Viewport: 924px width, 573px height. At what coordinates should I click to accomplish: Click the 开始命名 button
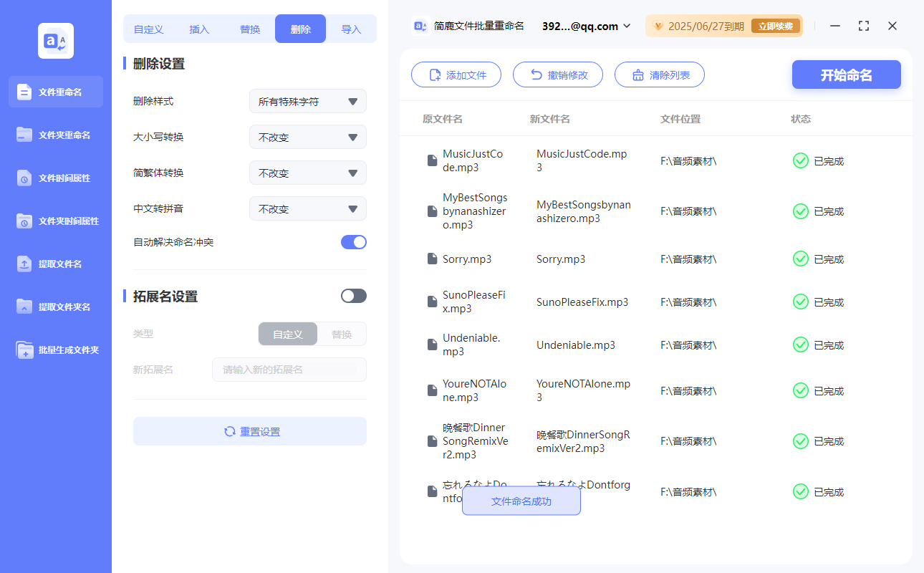click(x=846, y=74)
